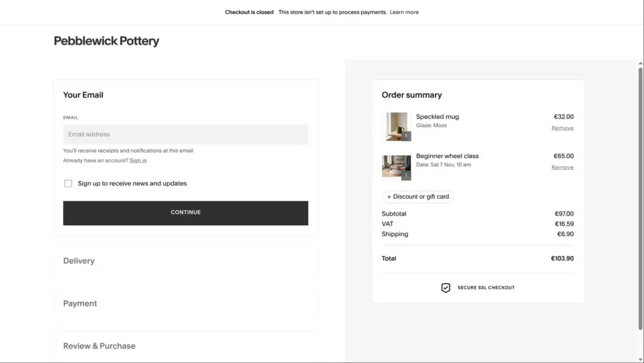Click the 'Glaze: Moss' option text
Viewport: 644px width, 363px height.
(431, 126)
